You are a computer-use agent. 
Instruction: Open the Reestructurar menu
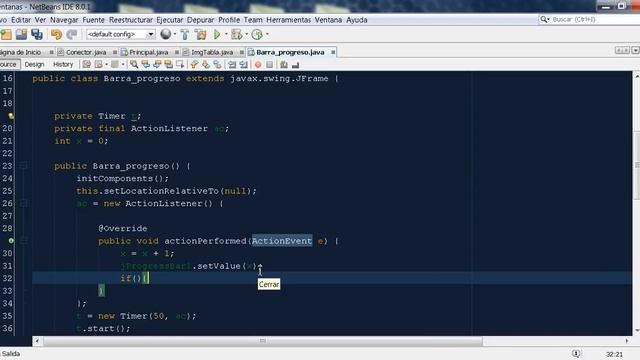tap(131, 20)
